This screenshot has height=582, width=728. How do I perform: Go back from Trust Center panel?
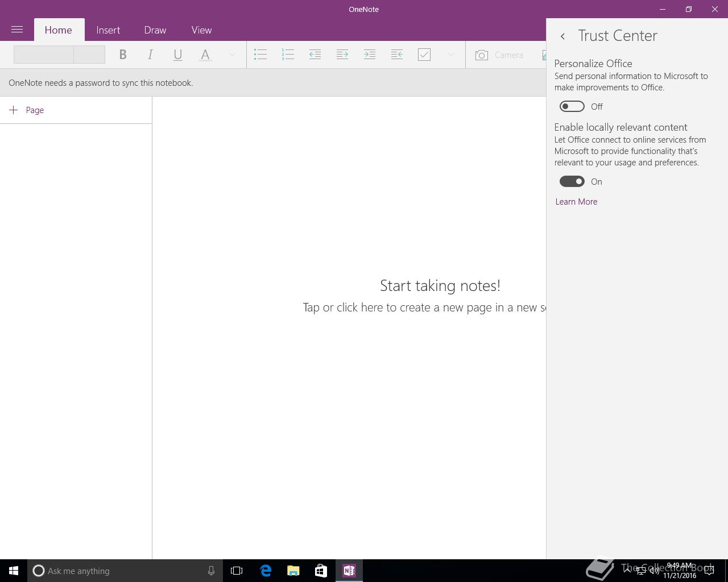562,36
